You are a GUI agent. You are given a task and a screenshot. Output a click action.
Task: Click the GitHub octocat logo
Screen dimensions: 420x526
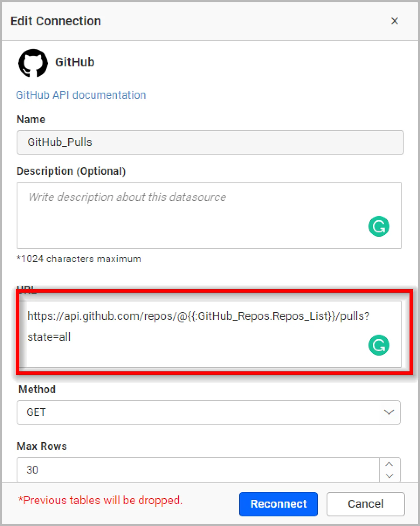pyautogui.click(x=33, y=63)
